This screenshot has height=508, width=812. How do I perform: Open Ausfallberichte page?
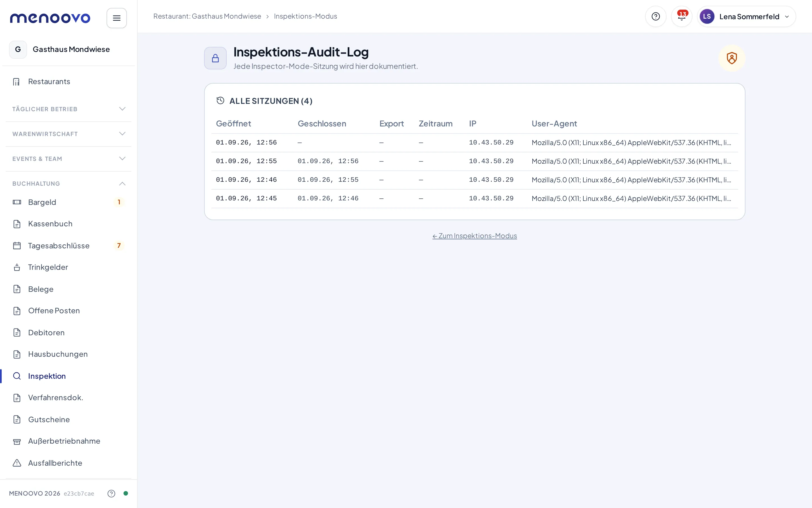point(69,463)
